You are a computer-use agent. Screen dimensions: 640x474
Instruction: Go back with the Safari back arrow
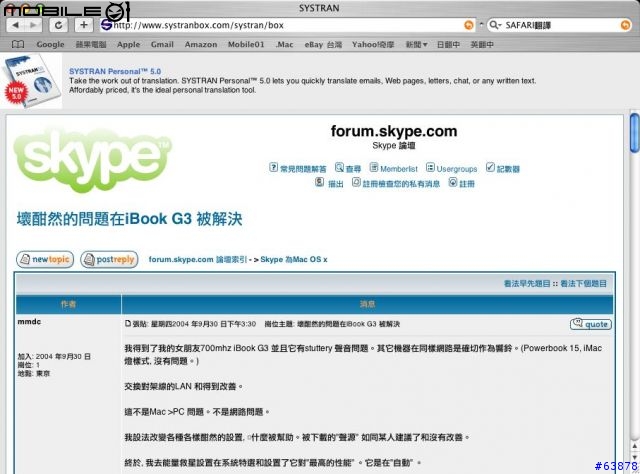click(16, 25)
